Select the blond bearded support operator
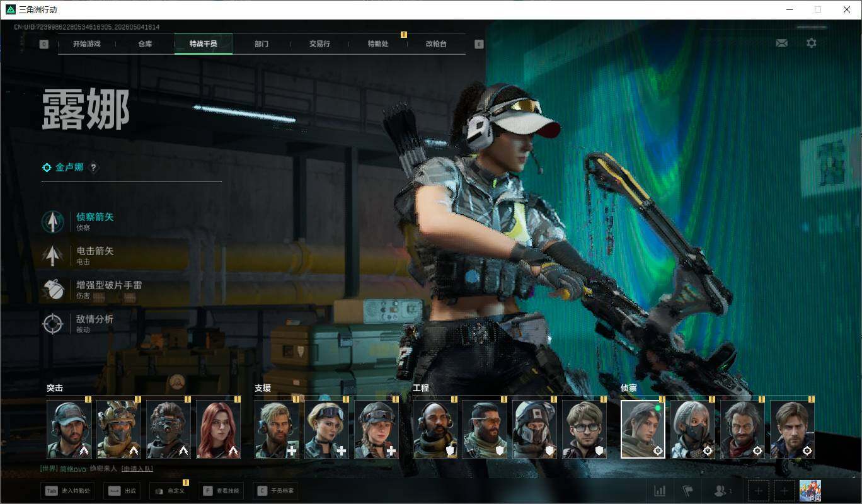The image size is (862, 504). point(277,430)
